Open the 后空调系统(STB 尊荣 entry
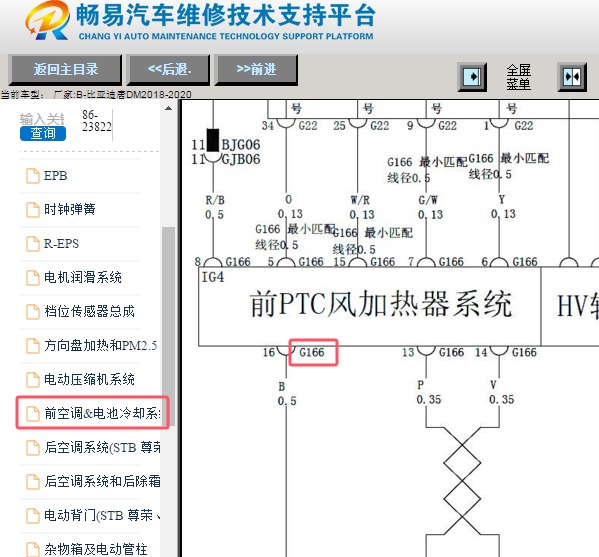The image size is (599, 557). click(102, 447)
